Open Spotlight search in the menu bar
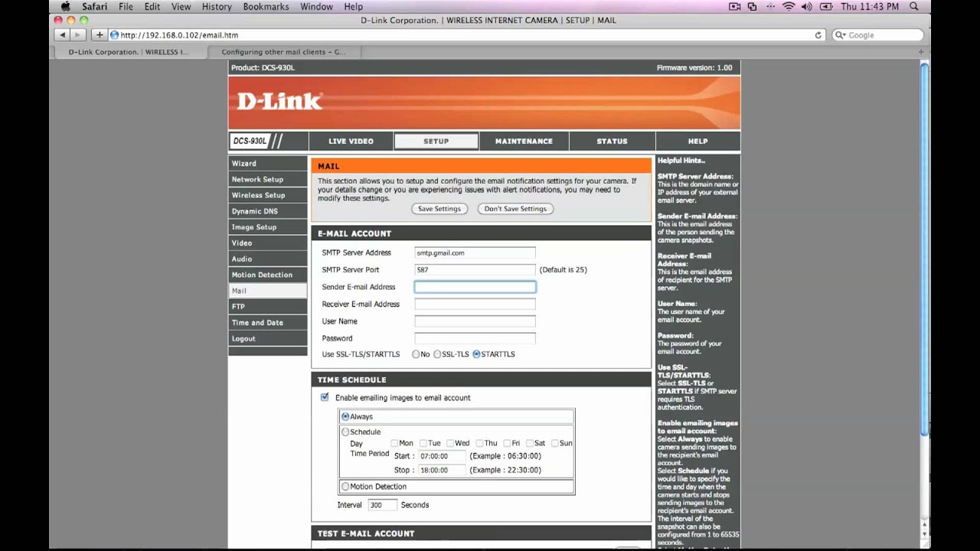This screenshot has height=551, width=980. tap(913, 6)
